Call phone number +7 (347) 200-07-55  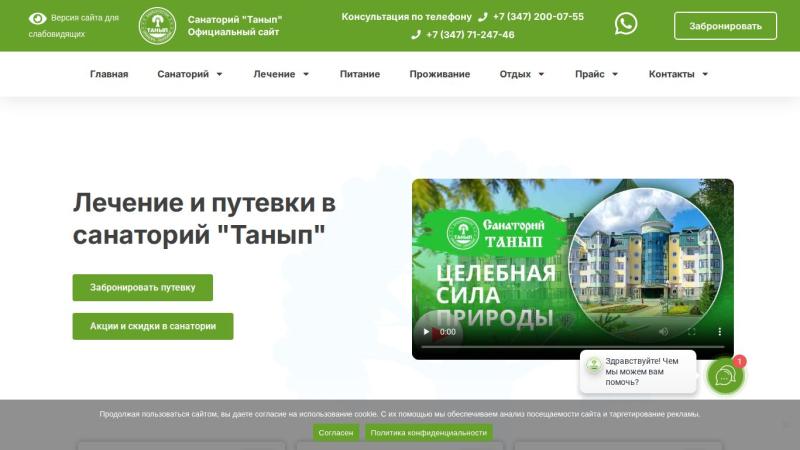pos(538,17)
